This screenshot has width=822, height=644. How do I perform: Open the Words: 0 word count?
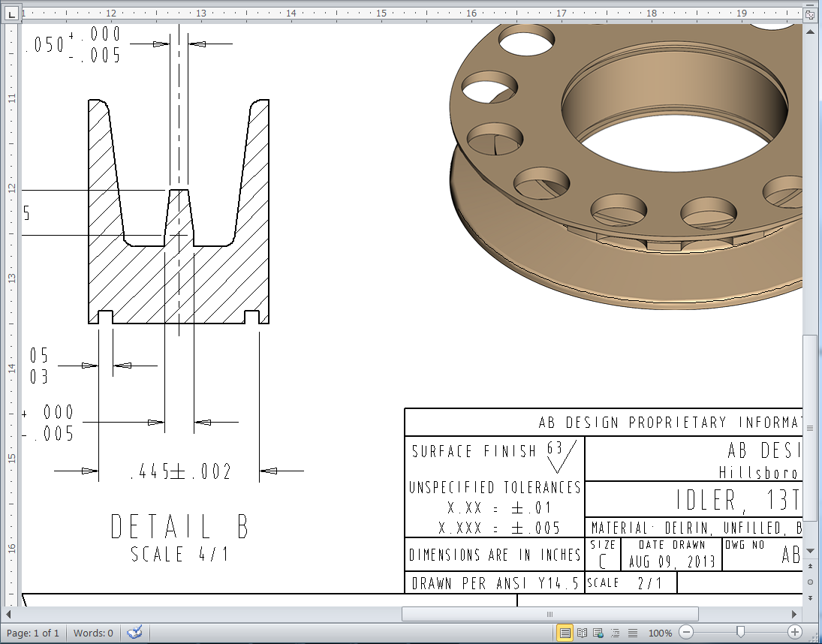click(93, 633)
